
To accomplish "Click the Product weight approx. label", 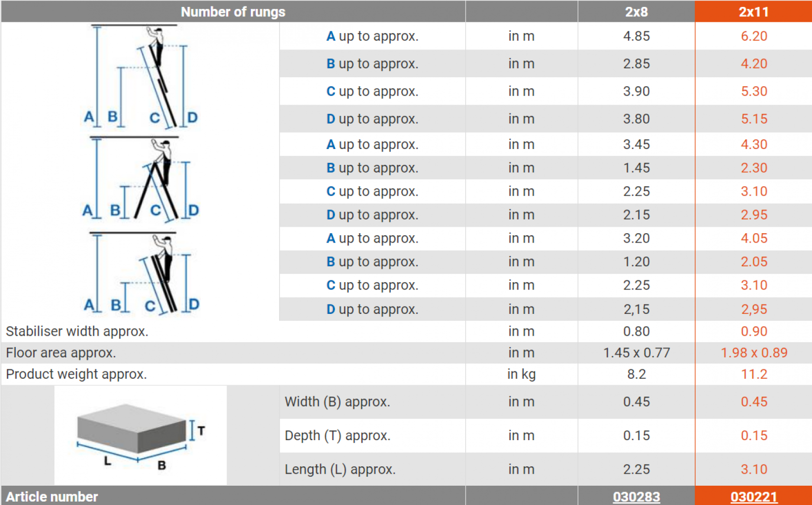I will (x=76, y=374).
